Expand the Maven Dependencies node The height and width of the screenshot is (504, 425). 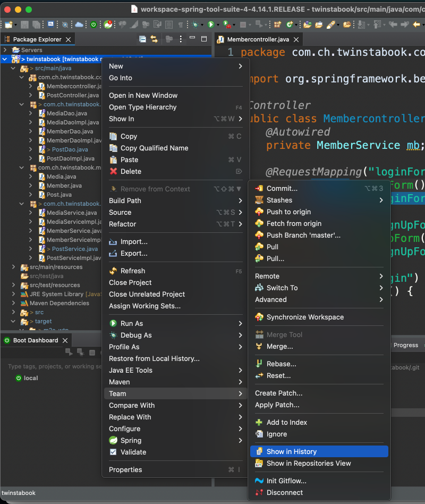coord(13,303)
